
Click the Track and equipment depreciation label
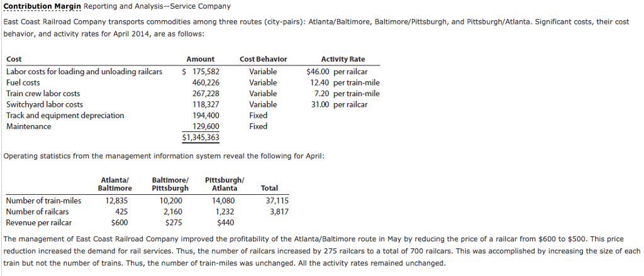click(65, 116)
